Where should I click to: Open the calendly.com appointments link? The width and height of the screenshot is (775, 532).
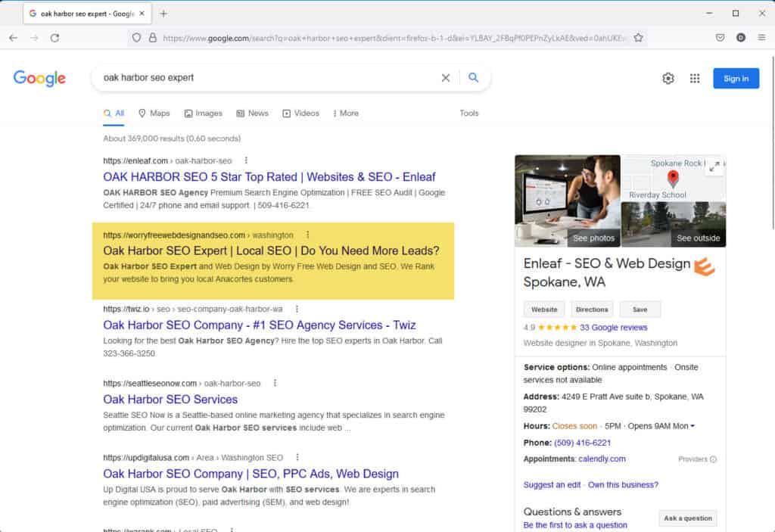pos(602,459)
